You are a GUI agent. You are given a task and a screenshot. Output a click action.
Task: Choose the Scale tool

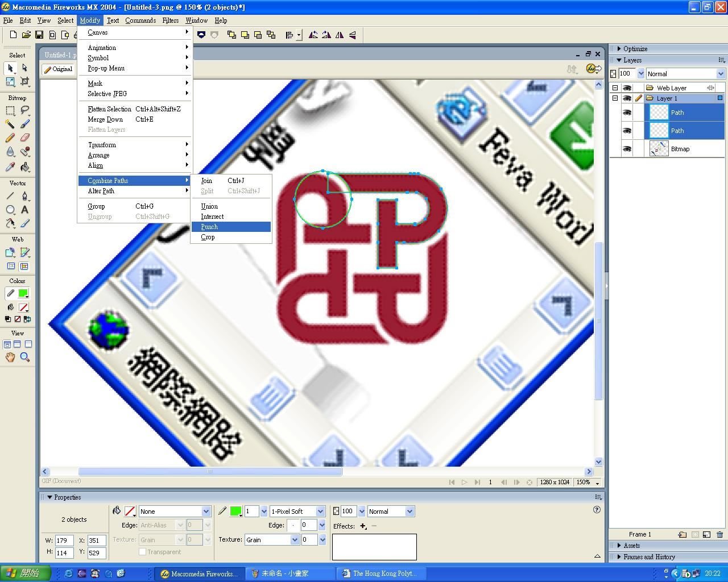click(10, 81)
